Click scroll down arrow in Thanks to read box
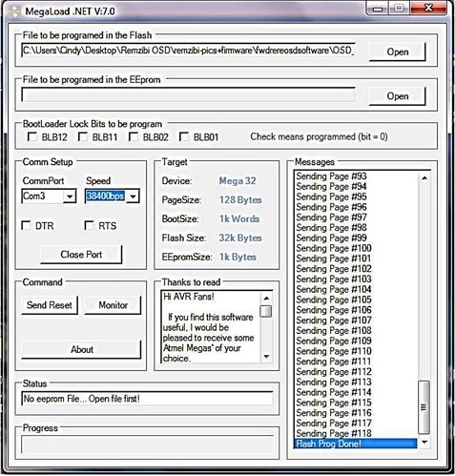This screenshot has width=455, height=476. [266, 357]
